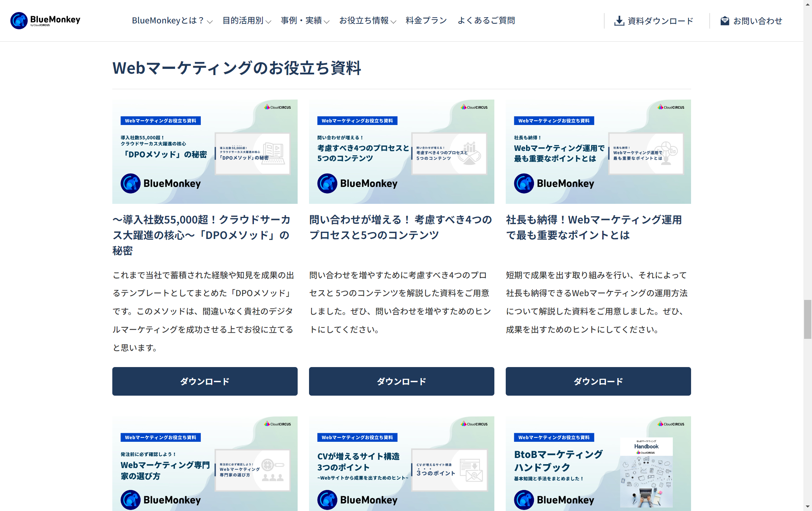Image resolution: width=812 pixels, height=511 pixels.
Task: Click description starting これまで当社で蓄積された
Action: 203,311
